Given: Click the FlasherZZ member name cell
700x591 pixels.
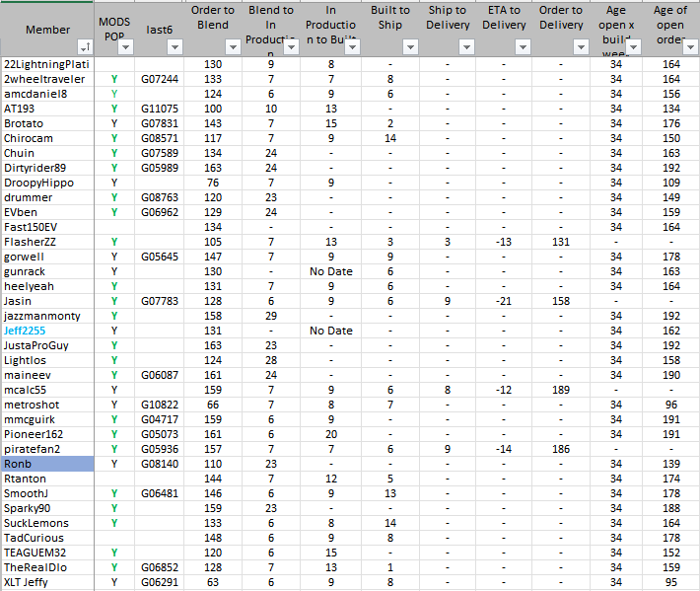Looking at the screenshot, I should pos(31,242).
